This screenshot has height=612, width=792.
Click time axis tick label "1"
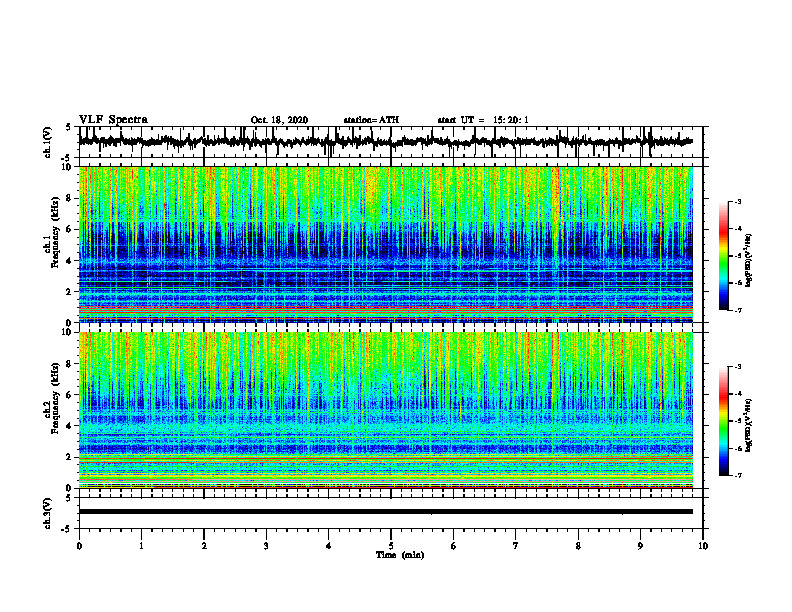(x=141, y=546)
